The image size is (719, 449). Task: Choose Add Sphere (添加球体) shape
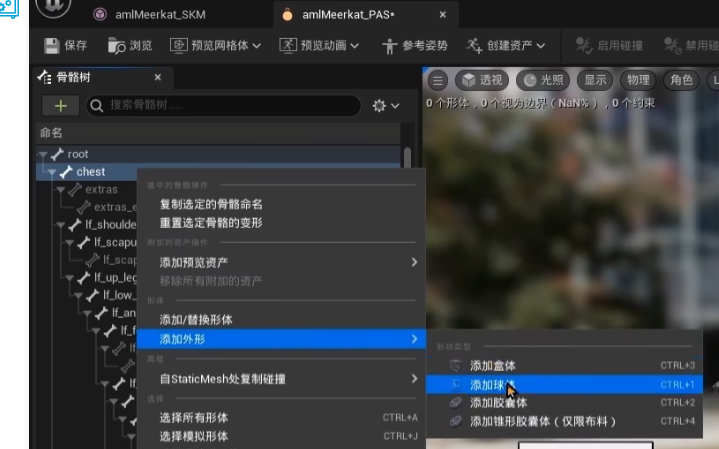[564, 384]
